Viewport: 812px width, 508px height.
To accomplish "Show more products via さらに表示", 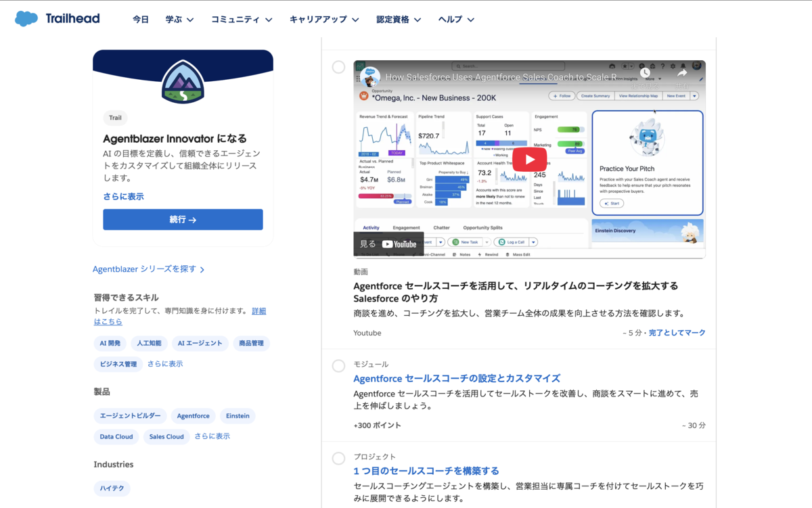I will (212, 436).
